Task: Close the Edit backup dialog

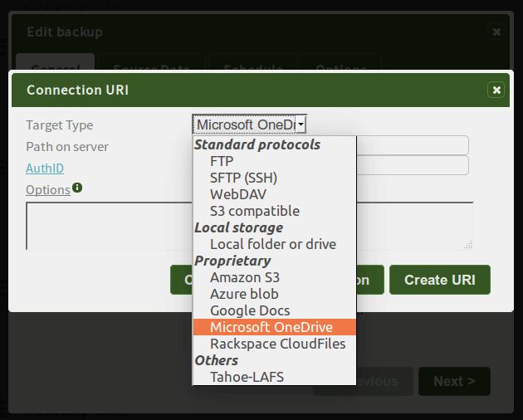Action: (496, 32)
